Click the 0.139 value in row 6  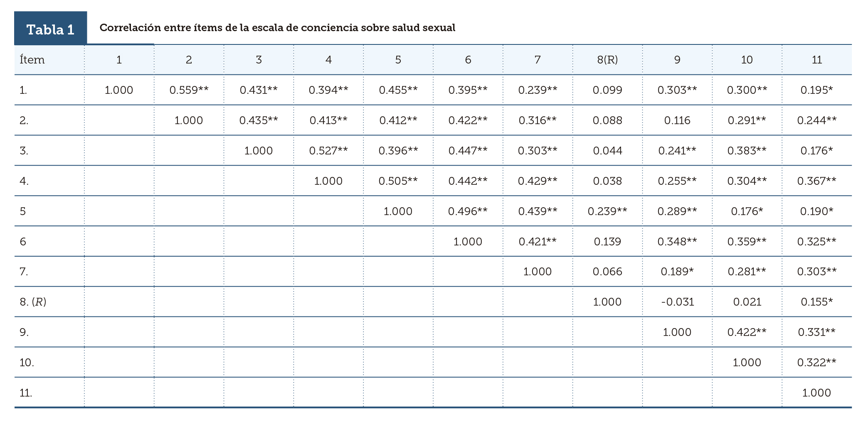pyautogui.click(x=607, y=242)
